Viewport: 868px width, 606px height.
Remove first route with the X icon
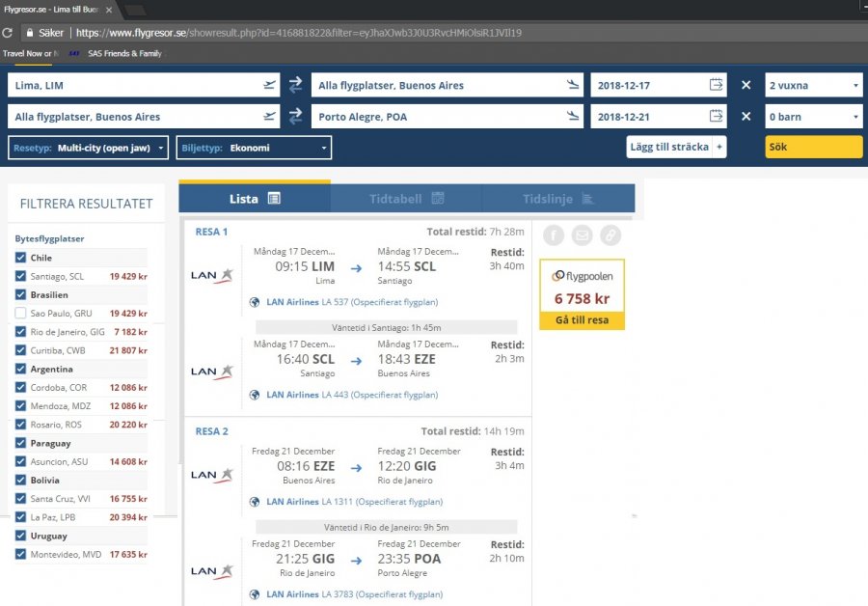pos(746,85)
